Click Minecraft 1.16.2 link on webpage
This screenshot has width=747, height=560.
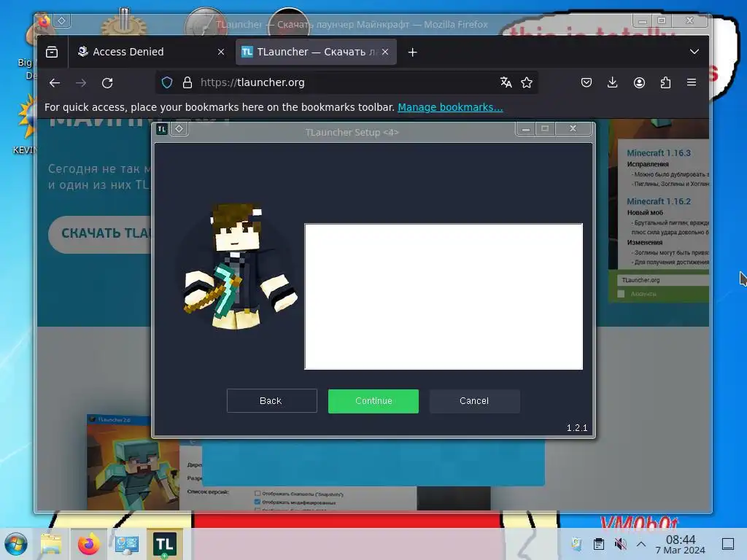point(659,201)
